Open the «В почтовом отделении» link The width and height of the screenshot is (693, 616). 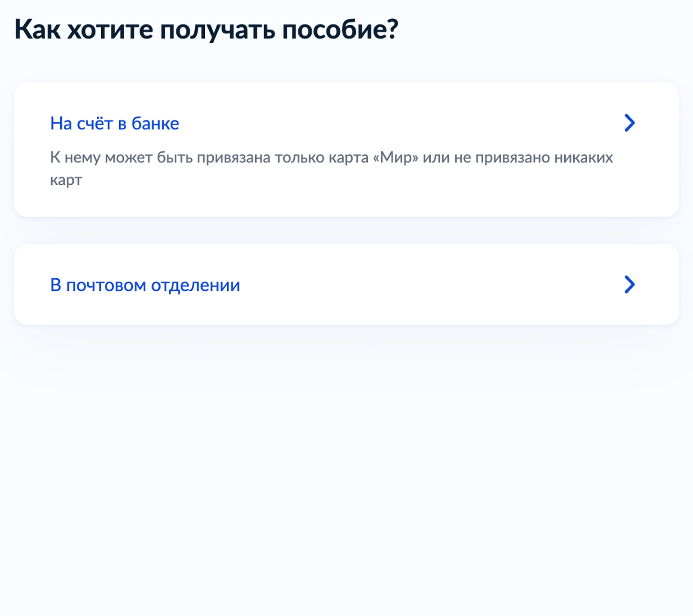tap(145, 285)
